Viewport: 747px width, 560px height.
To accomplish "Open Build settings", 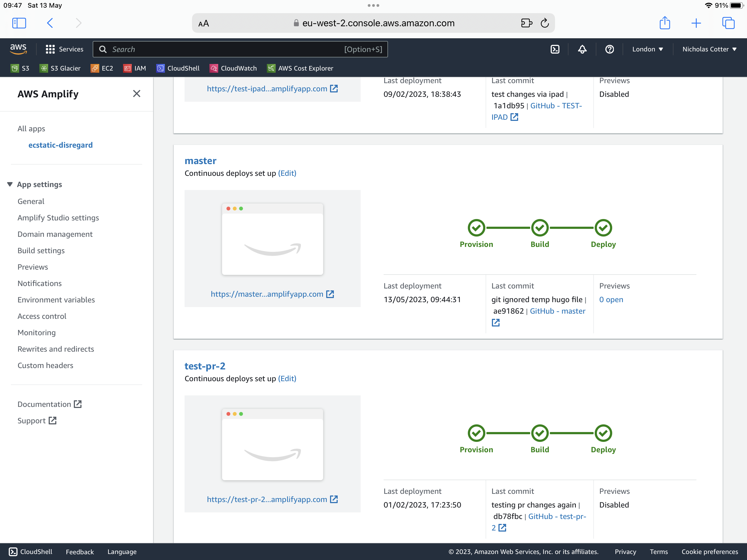I will [x=41, y=251].
